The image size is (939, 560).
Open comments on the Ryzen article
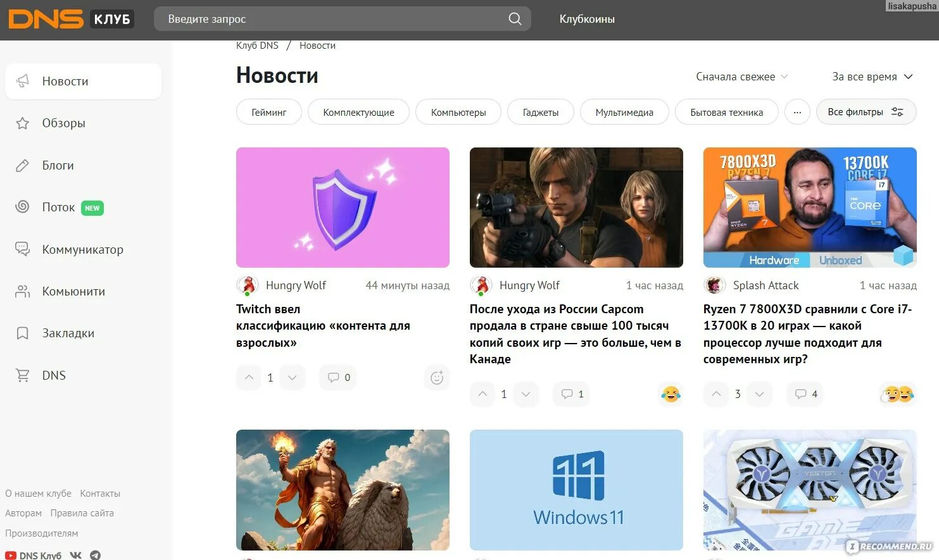pyautogui.click(x=805, y=394)
